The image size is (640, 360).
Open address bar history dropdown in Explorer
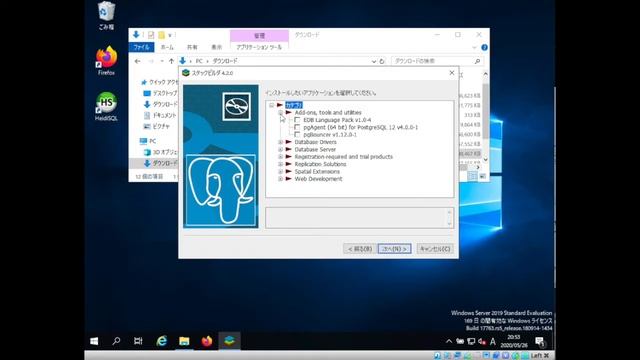point(373,61)
